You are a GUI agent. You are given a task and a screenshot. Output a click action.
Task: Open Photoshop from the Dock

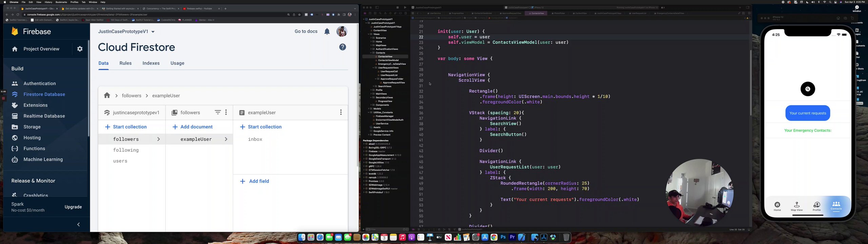(503, 238)
